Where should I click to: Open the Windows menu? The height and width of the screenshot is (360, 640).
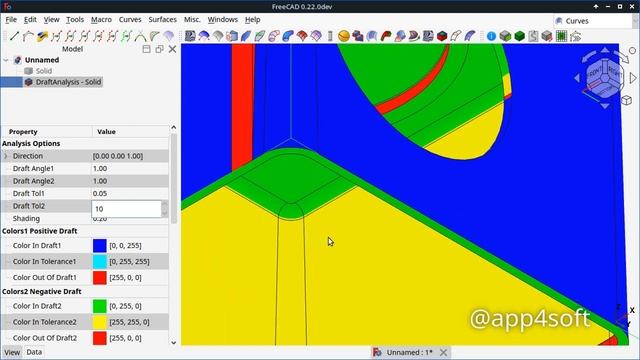[222, 20]
